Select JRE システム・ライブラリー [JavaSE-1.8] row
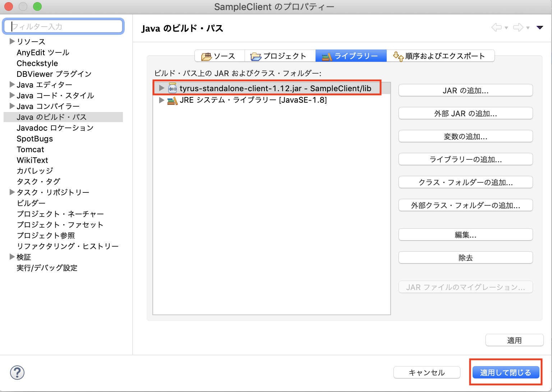552x392 pixels. pyautogui.click(x=272, y=100)
